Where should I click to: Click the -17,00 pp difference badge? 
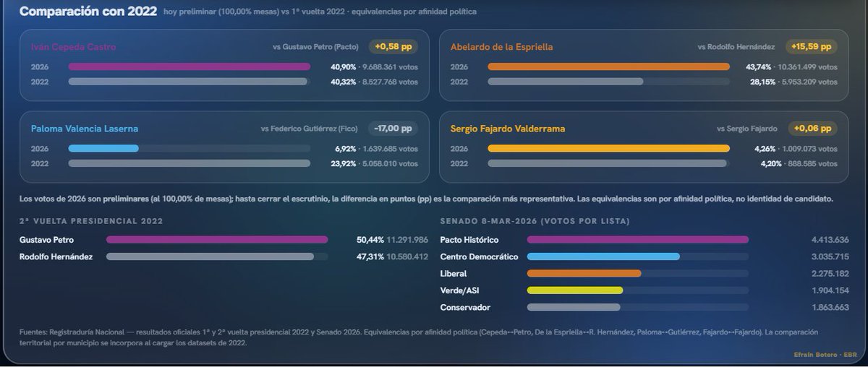tap(393, 129)
